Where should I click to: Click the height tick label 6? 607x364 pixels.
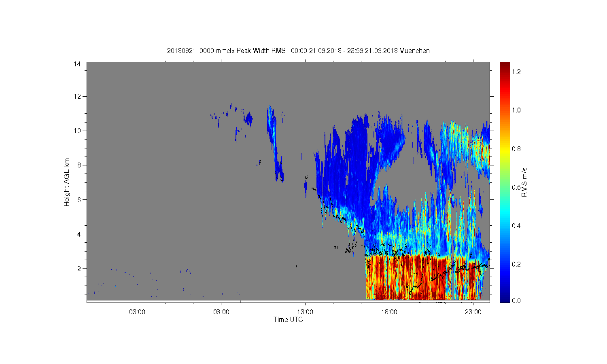pyautogui.click(x=79, y=199)
